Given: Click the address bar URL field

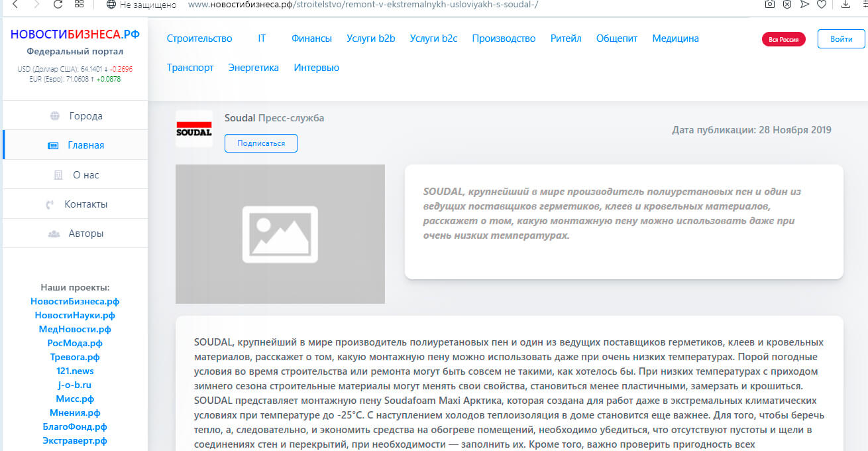Looking at the screenshot, I should pyautogui.click(x=363, y=4).
